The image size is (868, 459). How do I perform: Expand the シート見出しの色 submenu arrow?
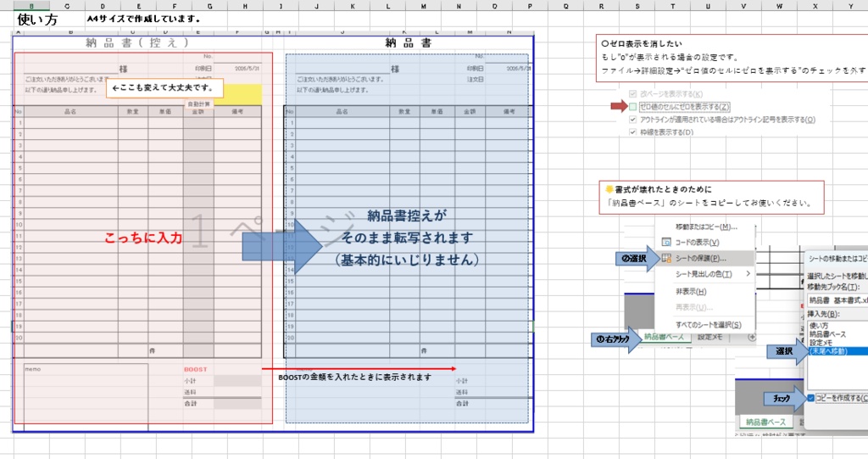pos(748,274)
